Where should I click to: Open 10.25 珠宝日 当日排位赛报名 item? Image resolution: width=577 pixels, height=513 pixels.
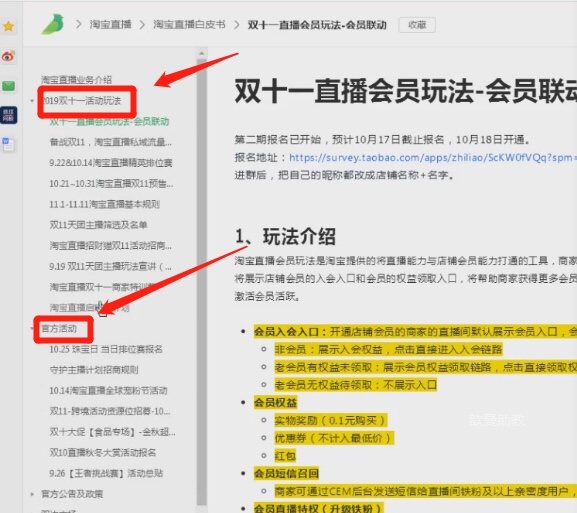pyautogui.click(x=106, y=349)
